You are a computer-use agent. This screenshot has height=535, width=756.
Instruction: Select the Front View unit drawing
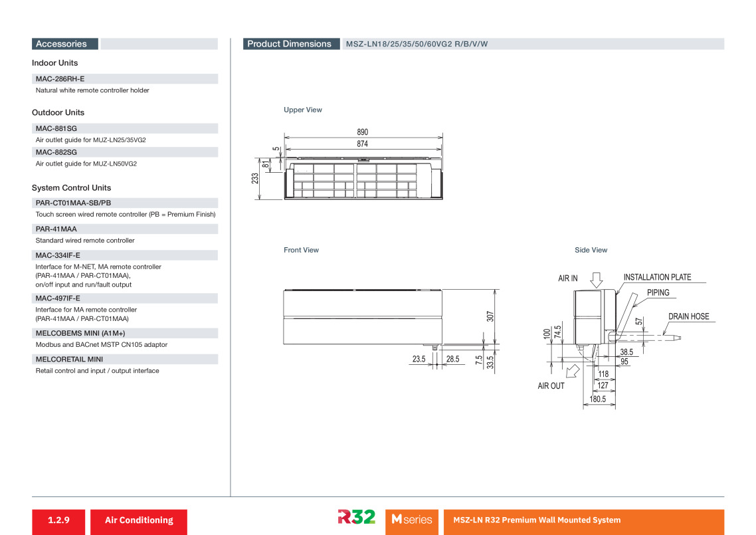click(363, 317)
